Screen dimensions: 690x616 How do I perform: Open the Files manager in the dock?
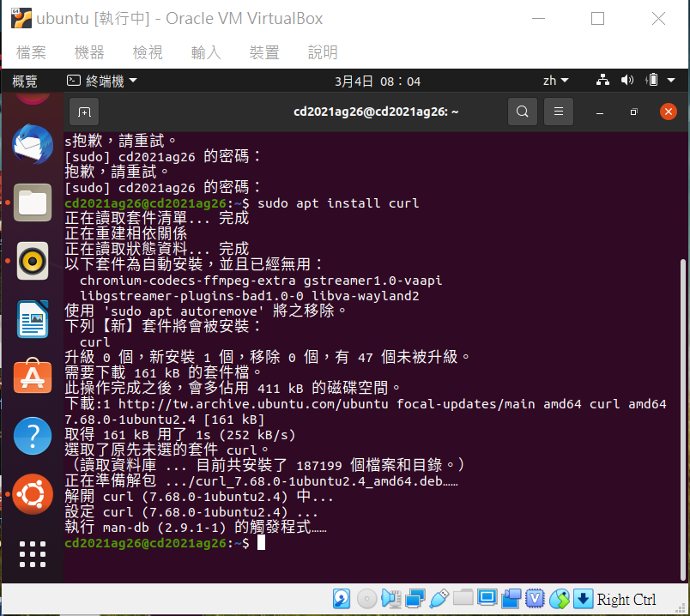[33, 202]
